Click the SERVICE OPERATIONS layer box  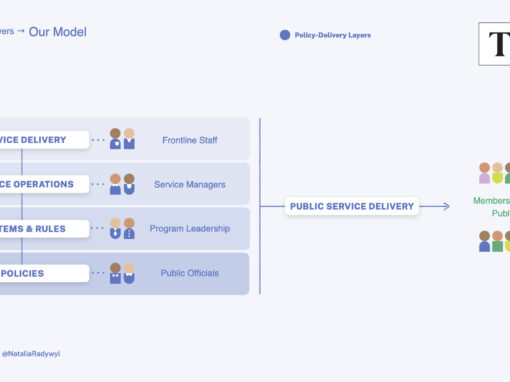coord(44,184)
